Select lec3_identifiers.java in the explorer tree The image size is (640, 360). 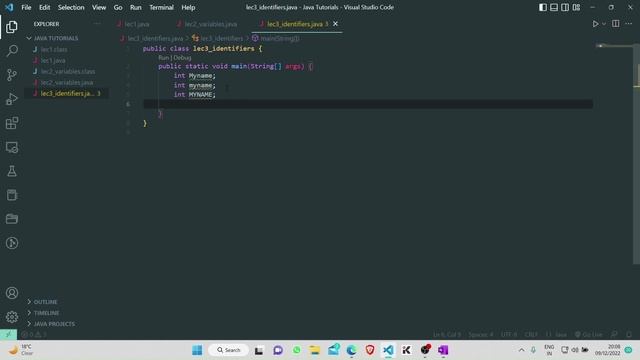(x=67, y=93)
